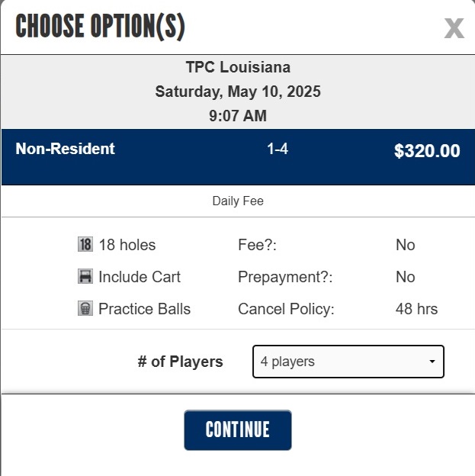The width and height of the screenshot is (475, 476).
Task: Click the Continue button
Action: pos(238,430)
